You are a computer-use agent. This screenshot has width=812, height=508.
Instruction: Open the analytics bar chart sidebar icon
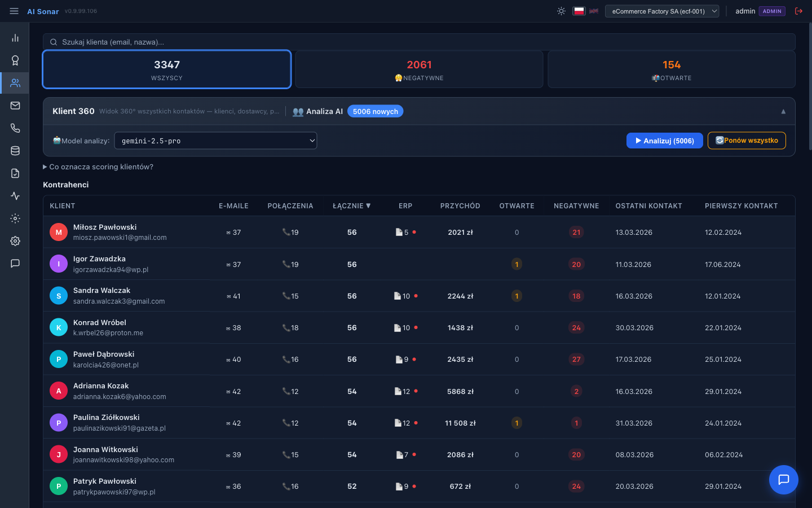point(15,38)
